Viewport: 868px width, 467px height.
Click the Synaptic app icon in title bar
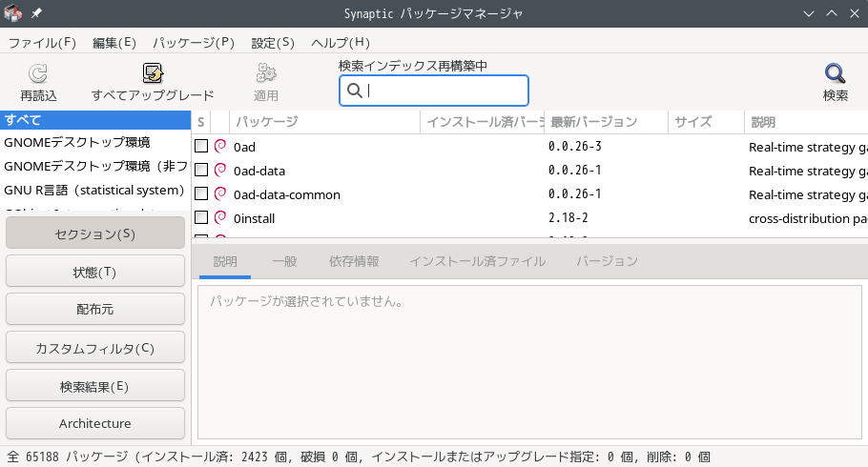(x=12, y=13)
